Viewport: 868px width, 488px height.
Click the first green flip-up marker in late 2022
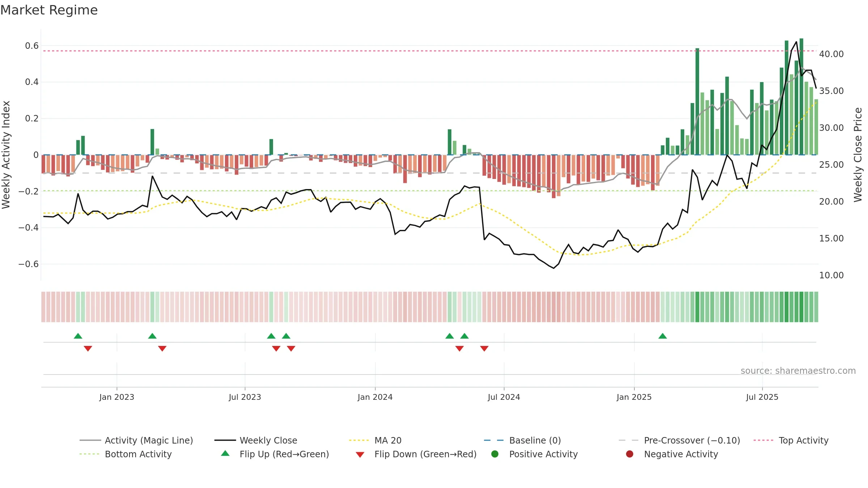(78, 336)
